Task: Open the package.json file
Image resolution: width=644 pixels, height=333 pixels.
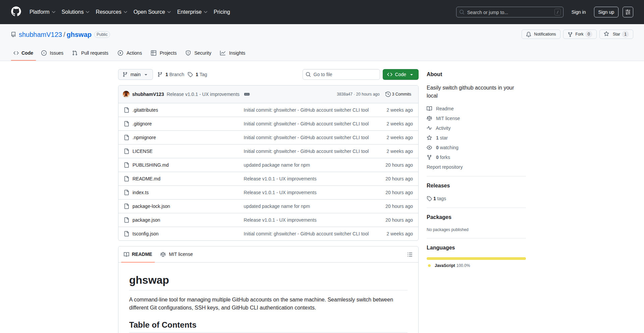Action: [146, 220]
